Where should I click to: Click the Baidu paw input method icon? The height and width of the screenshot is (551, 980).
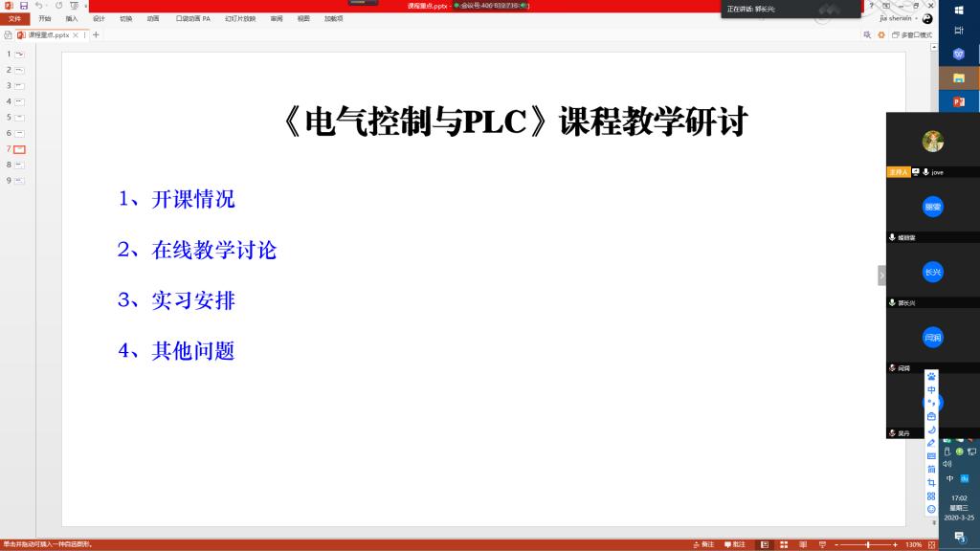click(931, 377)
